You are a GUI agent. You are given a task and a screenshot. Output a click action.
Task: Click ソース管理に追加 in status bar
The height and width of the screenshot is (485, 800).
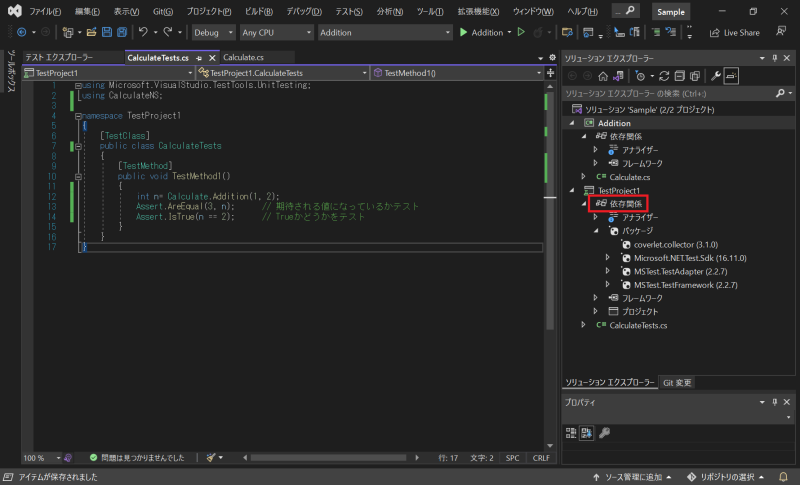(x=632, y=477)
